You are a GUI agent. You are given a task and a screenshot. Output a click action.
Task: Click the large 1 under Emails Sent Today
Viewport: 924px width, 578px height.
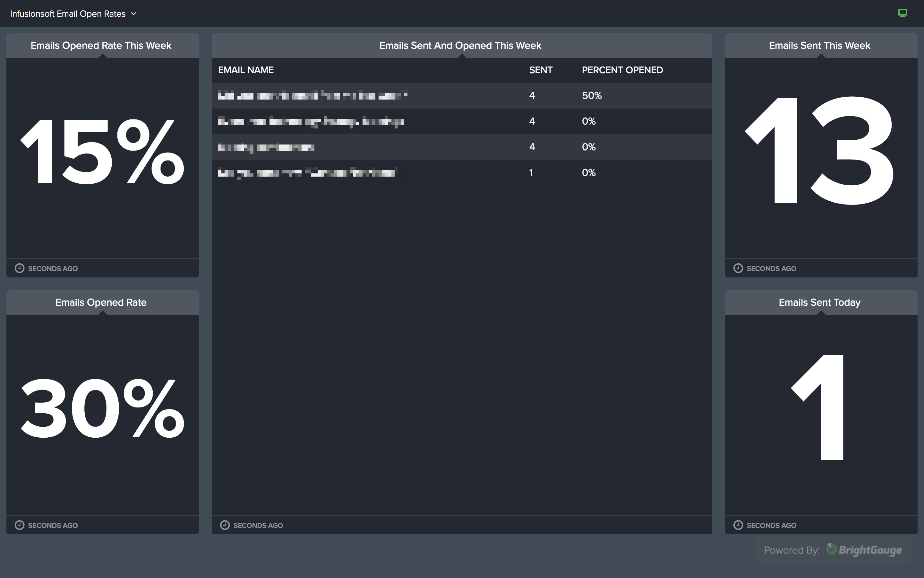pyautogui.click(x=817, y=407)
